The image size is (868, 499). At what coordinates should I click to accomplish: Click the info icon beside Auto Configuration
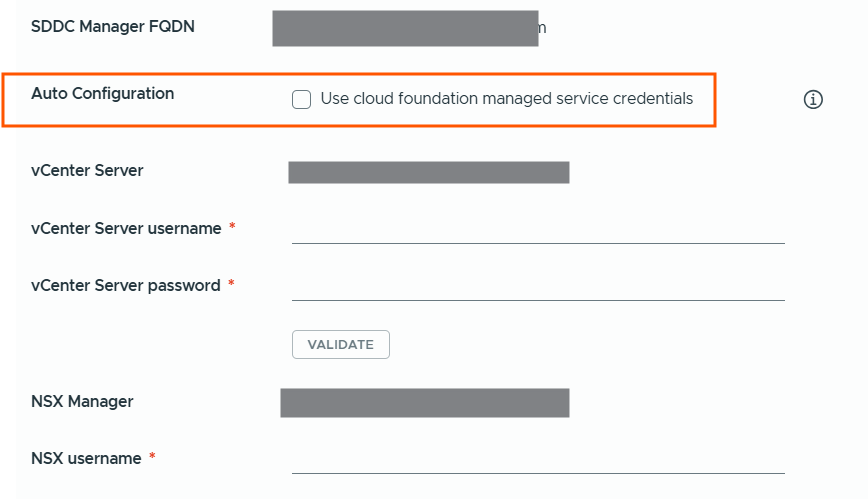(x=813, y=99)
